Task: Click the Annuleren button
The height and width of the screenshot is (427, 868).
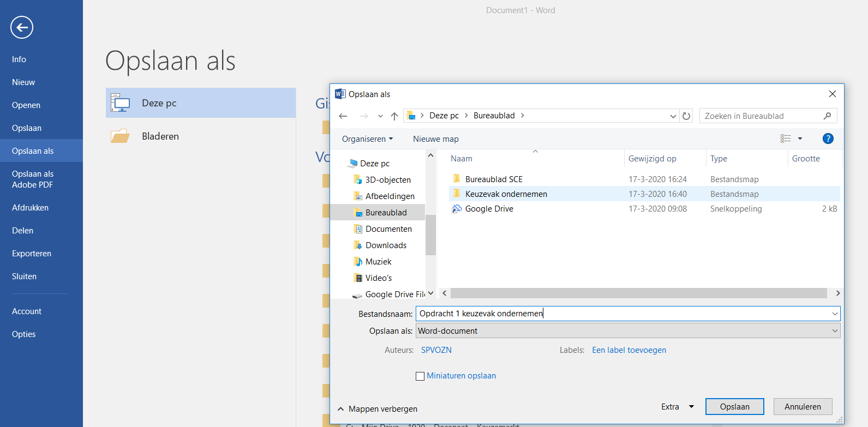Action: 803,406
